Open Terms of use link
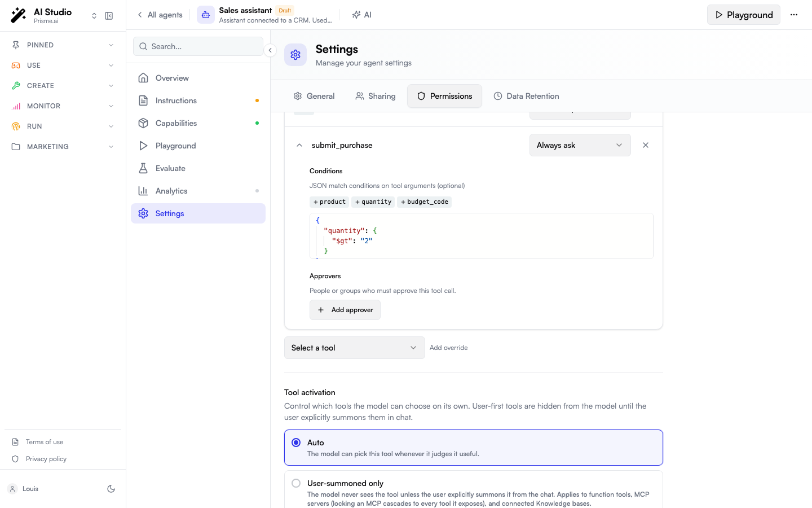The height and width of the screenshot is (508, 812). 45,442
